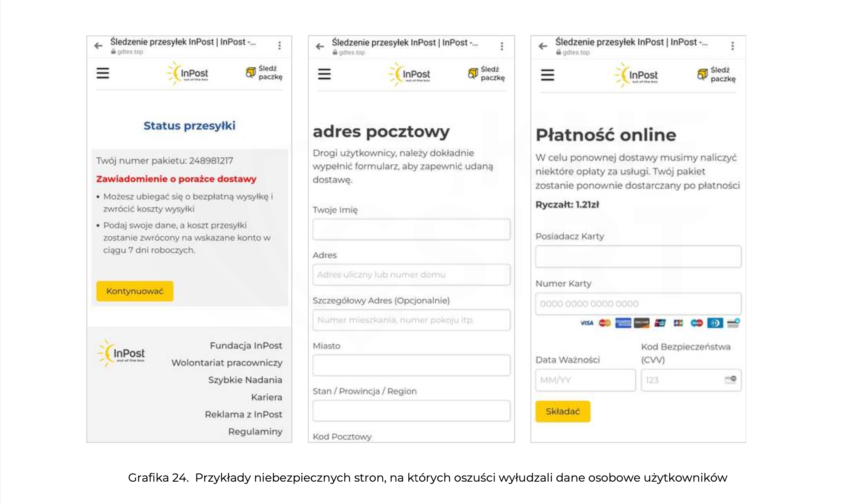Click the adres pocztowy heading
854x504 pixels.
click(381, 132)
